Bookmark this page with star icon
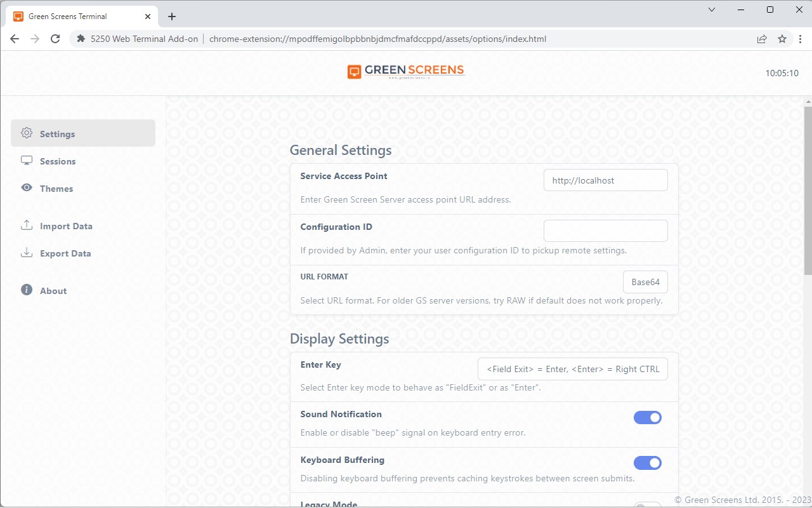 pyautogui.click(x=782, y=39)
